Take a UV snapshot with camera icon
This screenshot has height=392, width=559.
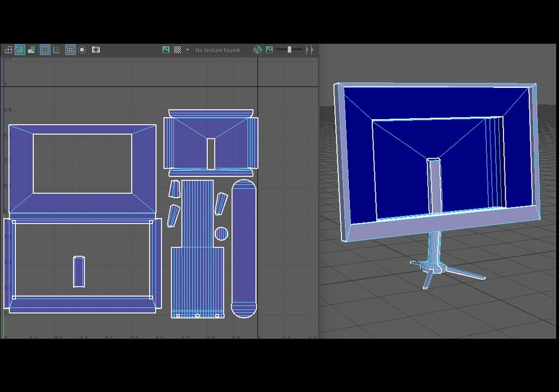pyautogui.click(x=96, y=50)
